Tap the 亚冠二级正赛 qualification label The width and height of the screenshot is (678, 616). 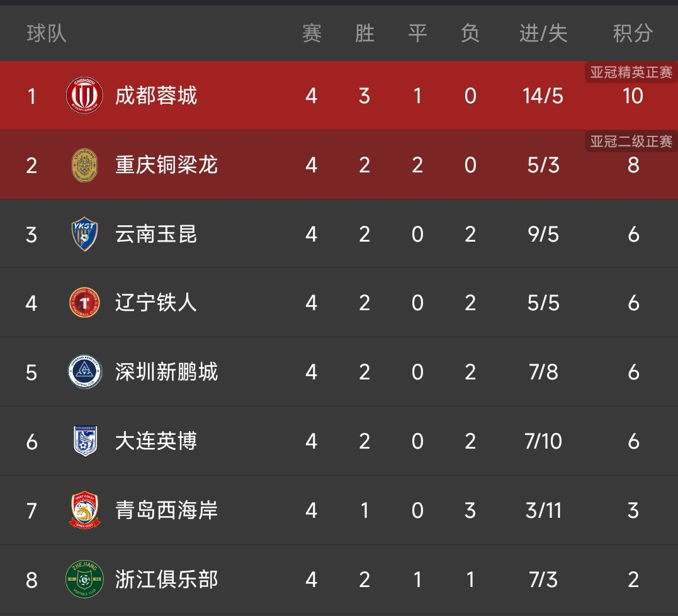pos(631,142)
